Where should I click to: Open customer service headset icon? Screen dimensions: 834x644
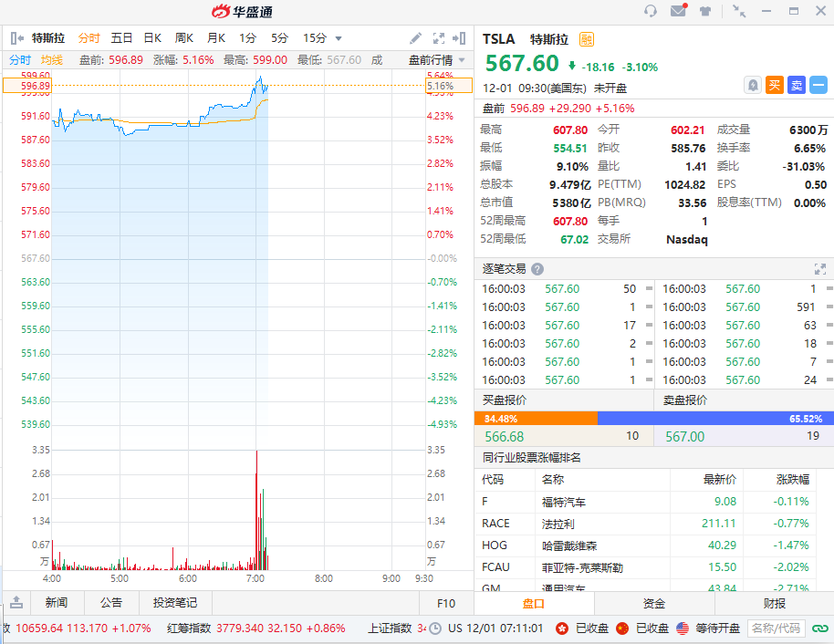pos(650,11)
